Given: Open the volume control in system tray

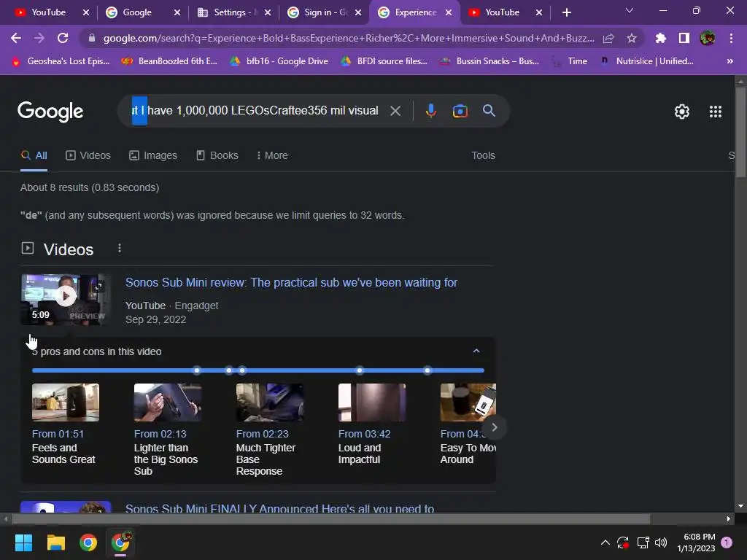Looking at the screenshot, I should pos(661,542).
